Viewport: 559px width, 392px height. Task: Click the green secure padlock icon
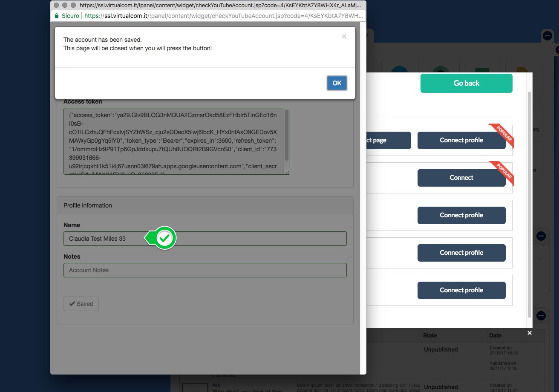[x=56, y=16]
